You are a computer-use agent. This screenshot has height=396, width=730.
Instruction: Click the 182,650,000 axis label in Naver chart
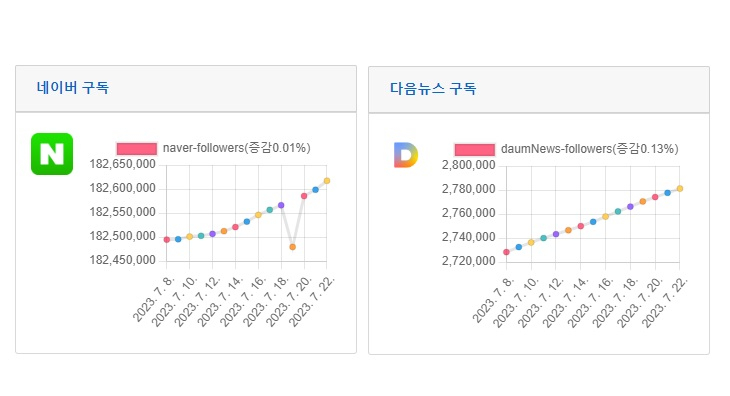[122, 164]
